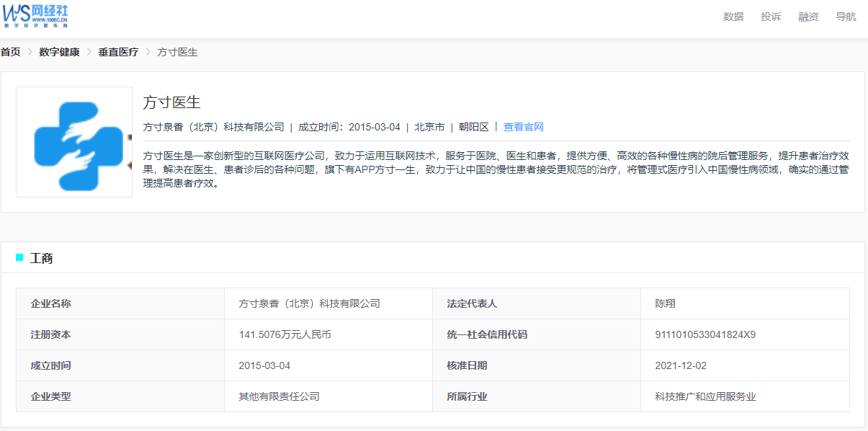
Task: Click the 企业名称 table label
Action: pos(50,303)
